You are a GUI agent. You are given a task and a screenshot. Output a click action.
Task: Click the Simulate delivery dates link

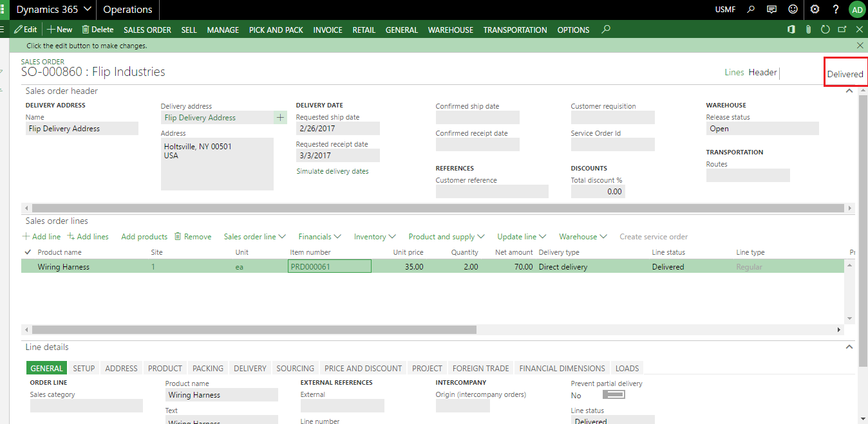click(x=332, y=172)
